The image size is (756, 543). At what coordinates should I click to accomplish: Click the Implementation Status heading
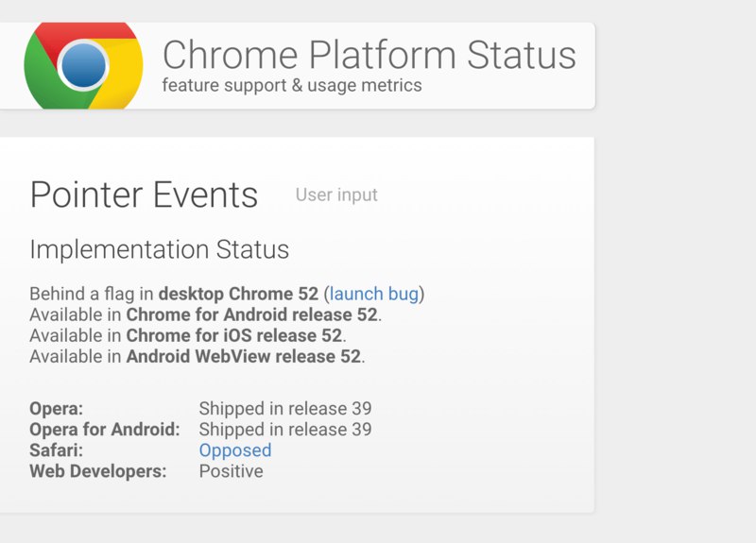pyautogui.click(x=160, y=249)
